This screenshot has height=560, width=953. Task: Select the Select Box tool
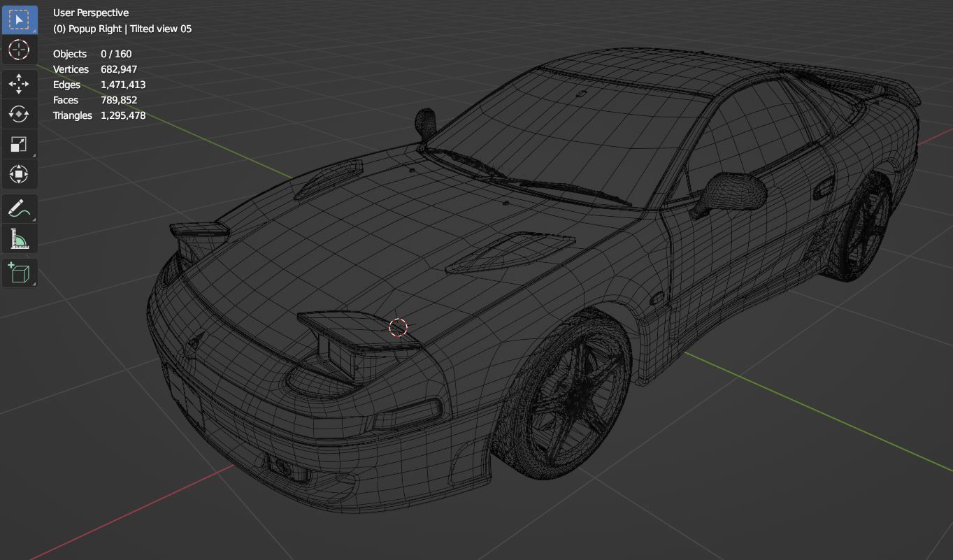[19, 20]
